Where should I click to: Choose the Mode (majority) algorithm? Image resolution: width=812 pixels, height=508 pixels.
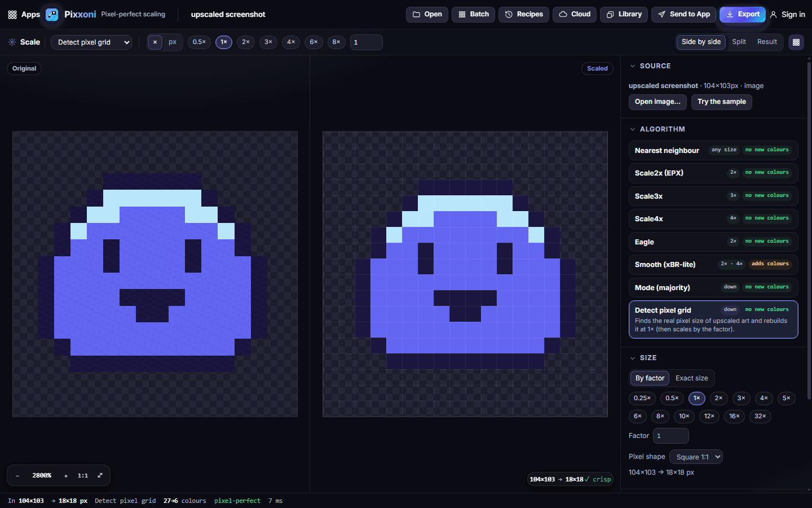pyautogui.click(x=713, y=287)
